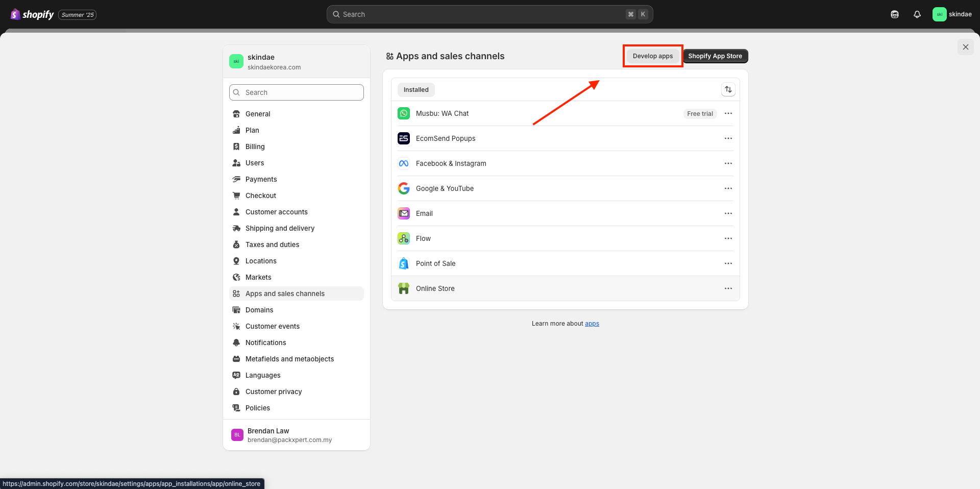The height and width of the screenshot is (489, 980).
Task: Click the Online Store app icon
Action: pyautogui.click(x=404, y=288)
